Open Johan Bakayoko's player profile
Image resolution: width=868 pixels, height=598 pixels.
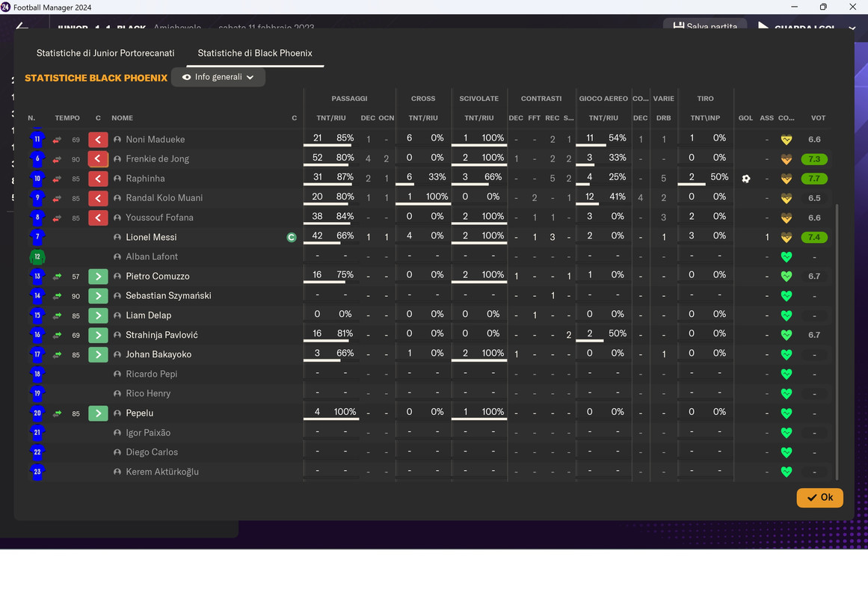[x=158, y=354]
